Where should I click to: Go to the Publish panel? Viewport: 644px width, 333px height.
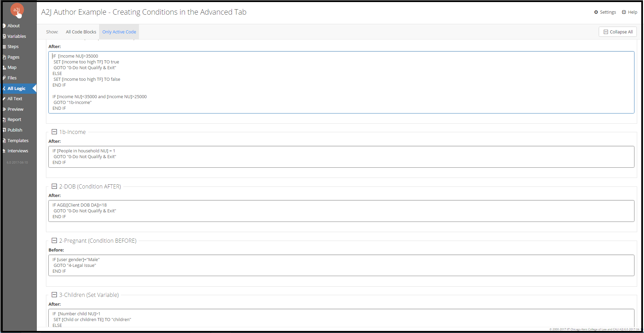point(15,130)
